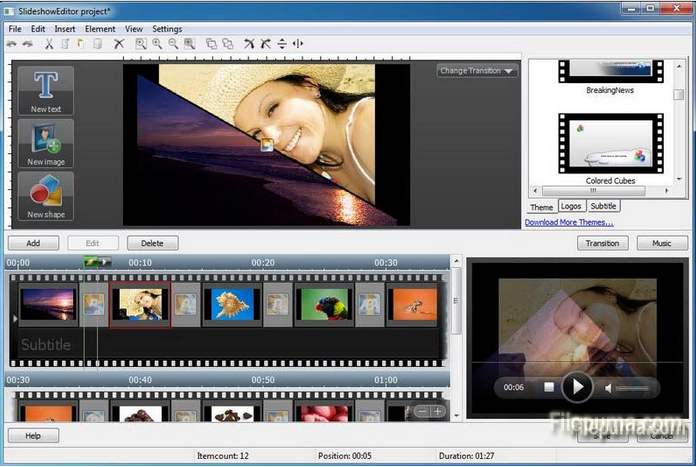
Task: Click the black X delete toolbar icon
Action: click(x=119, y=44)
